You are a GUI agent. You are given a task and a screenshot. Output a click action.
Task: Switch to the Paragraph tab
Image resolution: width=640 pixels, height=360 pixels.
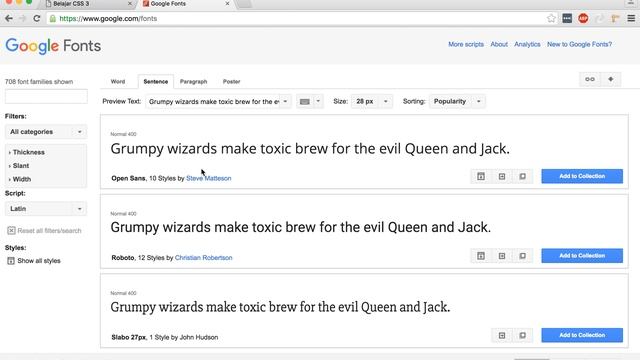[x=193, y=82]
